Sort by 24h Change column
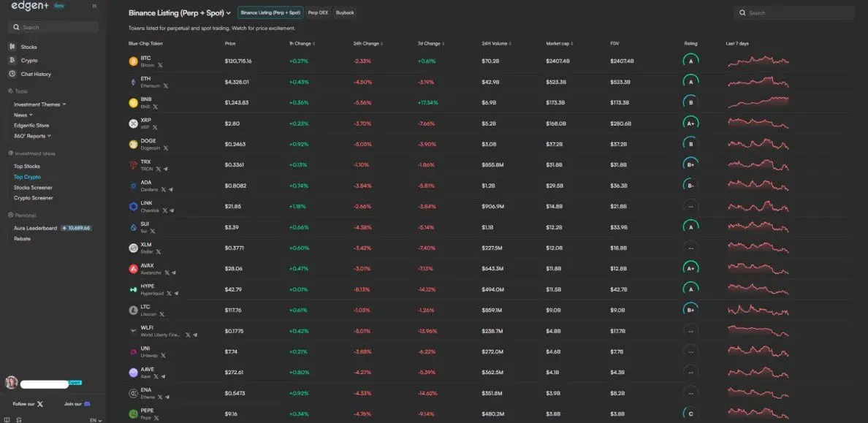Screen dimensions: 868x423 368,43
